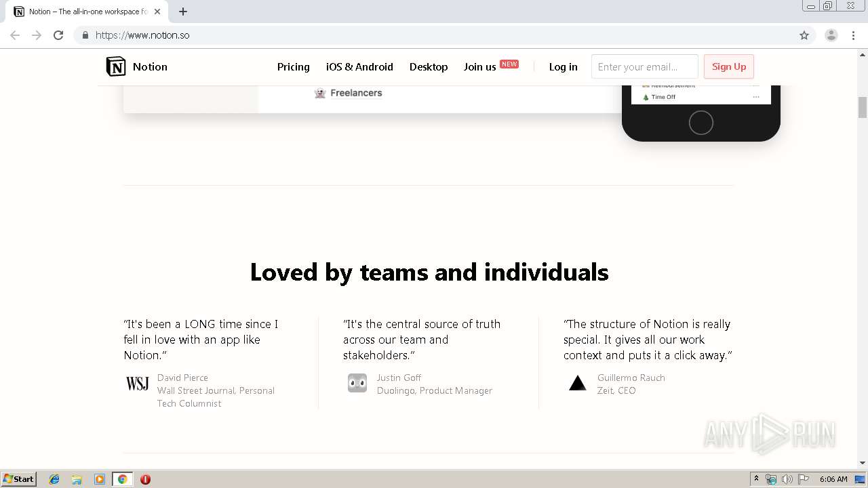Open the Windows Start menu
The height and width of the screenshot is (488, 868).
(18, 479)
